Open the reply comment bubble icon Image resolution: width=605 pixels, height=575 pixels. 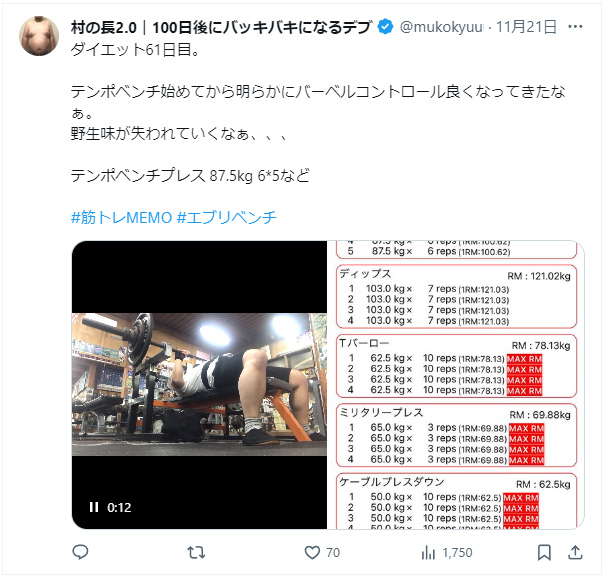click(x=80, y=552)
